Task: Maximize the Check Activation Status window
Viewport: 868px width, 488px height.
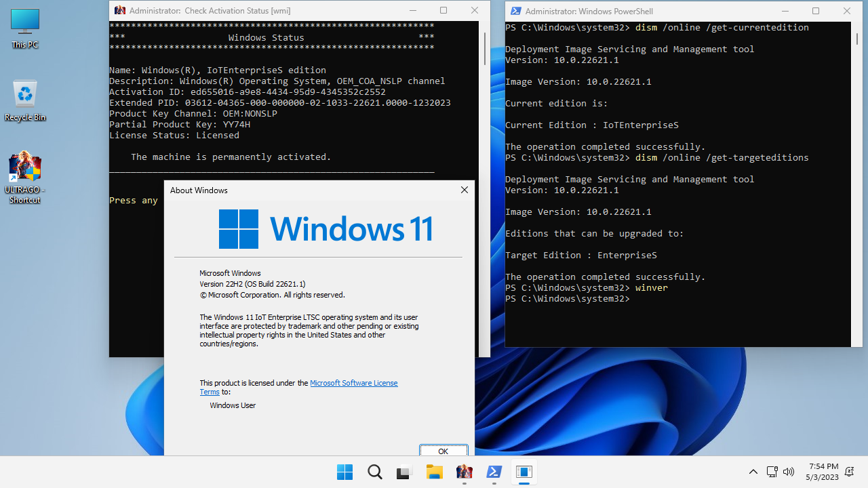Action: [x=443, y=10]
